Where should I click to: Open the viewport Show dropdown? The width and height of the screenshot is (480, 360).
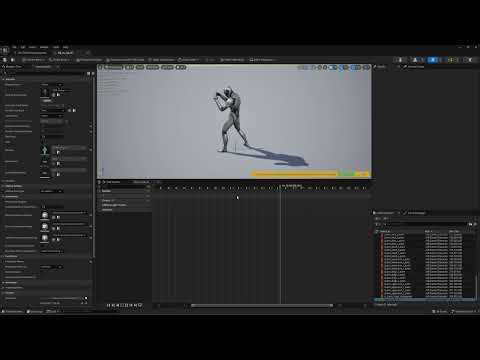coord(140,67)
